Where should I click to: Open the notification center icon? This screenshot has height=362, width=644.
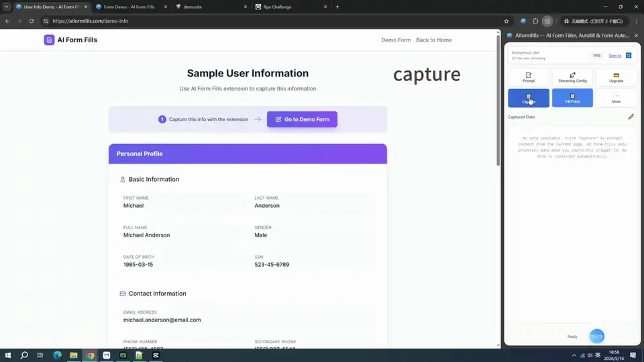pyautogui.click(x=633, y=355)
